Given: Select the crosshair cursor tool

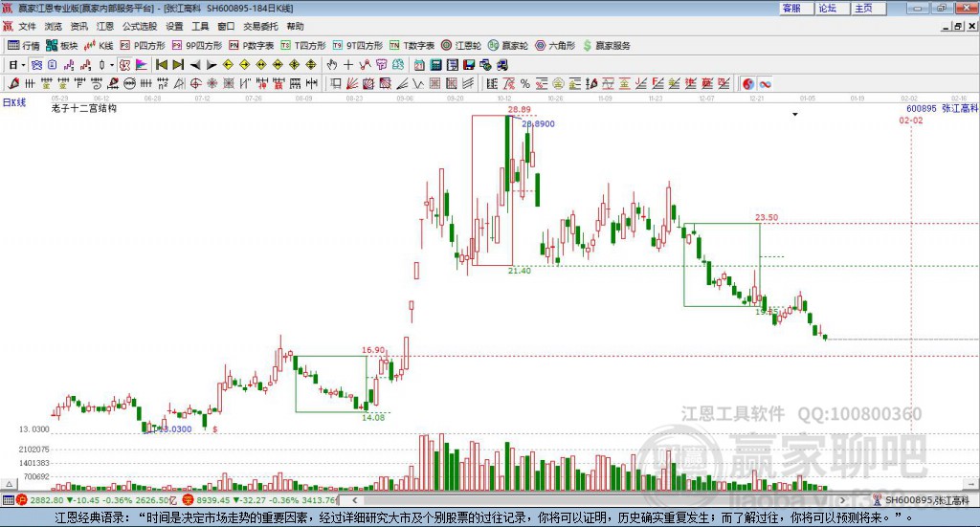Looking at the screenshot, I should (348, 65).
